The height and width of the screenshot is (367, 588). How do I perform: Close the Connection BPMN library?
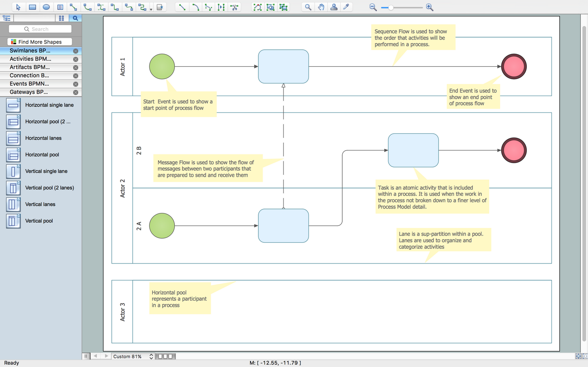click(76, 76)
